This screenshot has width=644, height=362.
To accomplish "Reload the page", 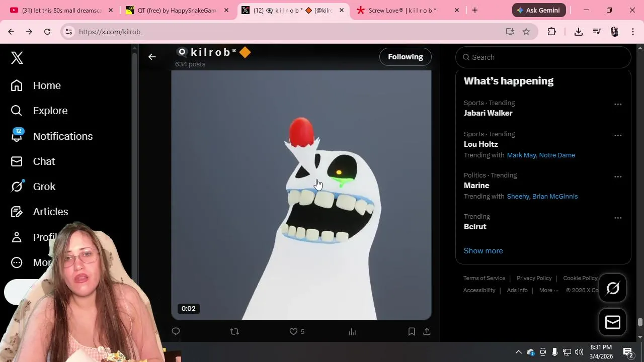I will pos(47,32).
